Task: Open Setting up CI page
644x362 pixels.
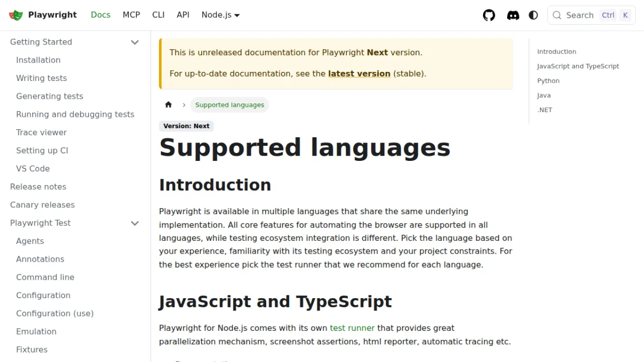Action: pyautogui.click(x=42, y=151)
